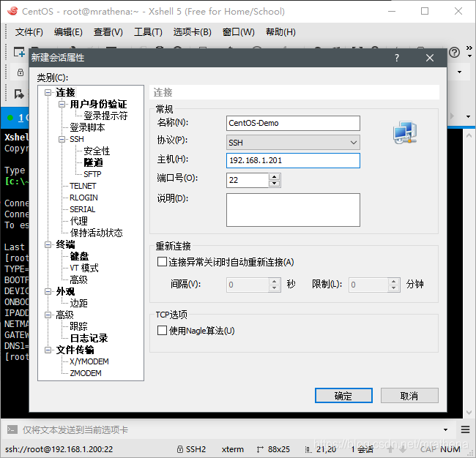Click the session tab numbered 1
Viewport: 476px width, 458px height.
(16, 118)
